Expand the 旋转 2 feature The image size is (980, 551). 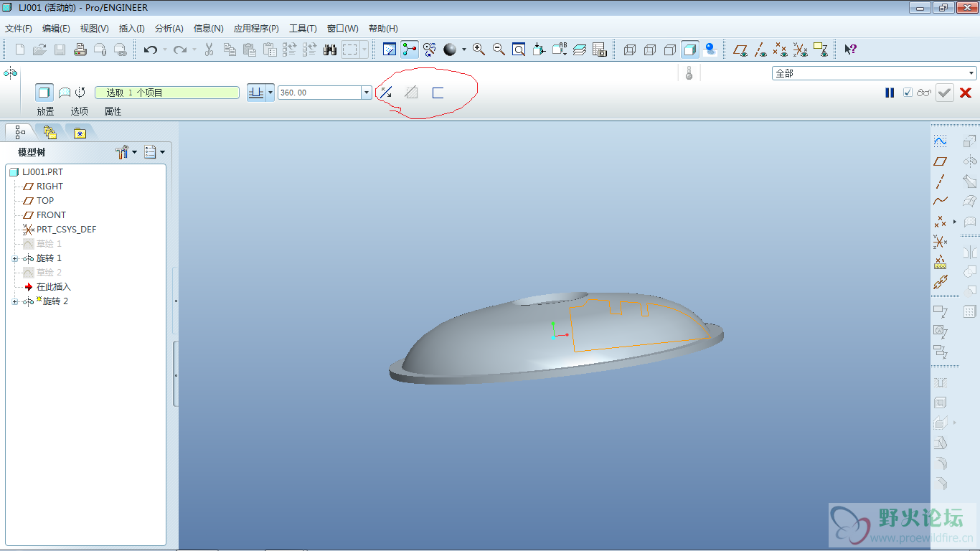coord(14,301)
